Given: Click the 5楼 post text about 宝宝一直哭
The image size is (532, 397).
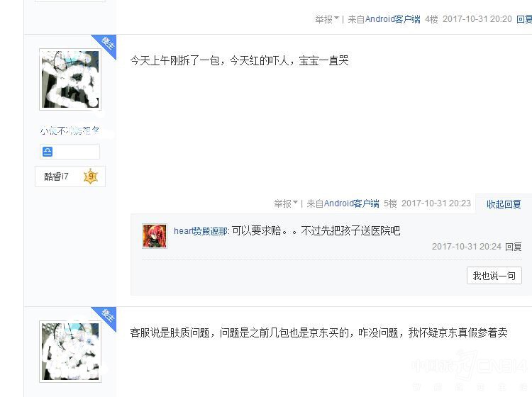Looking at the screenshot, I should pos(239,61).
